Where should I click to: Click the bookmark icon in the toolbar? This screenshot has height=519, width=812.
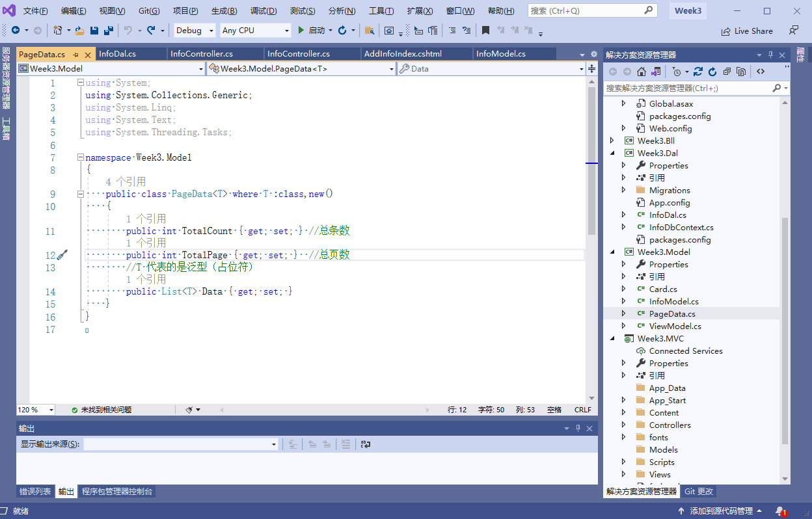click(x=485, y=31)
